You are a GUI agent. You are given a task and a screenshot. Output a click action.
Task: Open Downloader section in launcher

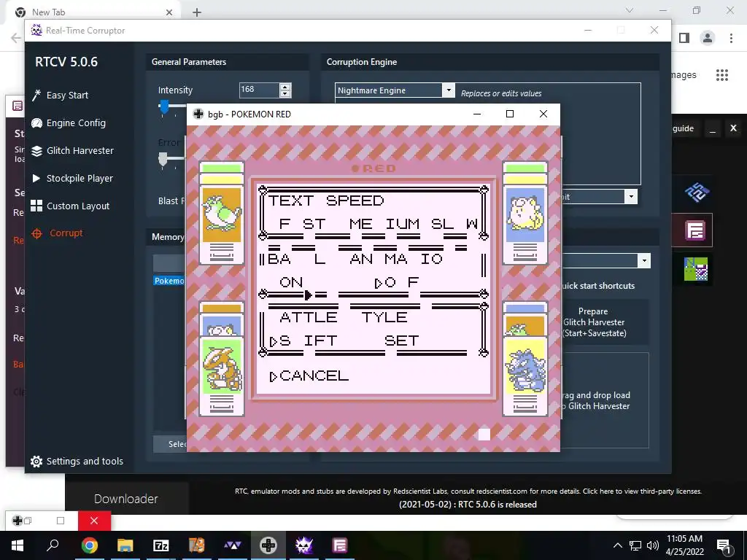coord(125,499)
